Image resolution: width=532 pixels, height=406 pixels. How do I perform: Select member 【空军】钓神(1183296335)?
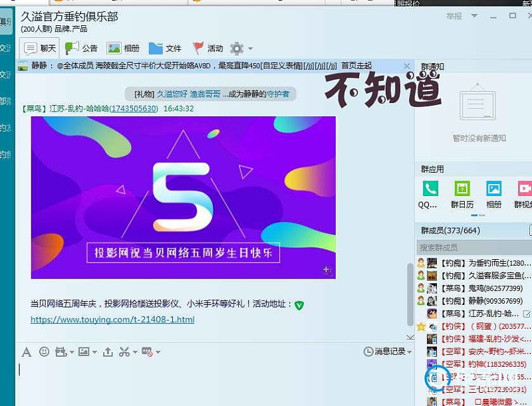tap(474, 364)
